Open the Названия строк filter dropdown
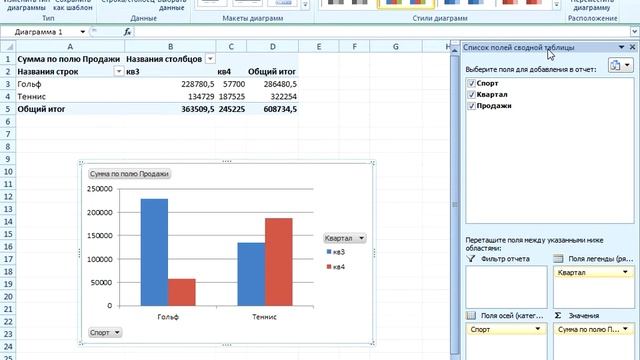Screen dimensions: 640x360 pyautogui.click(x=118, y=71)
